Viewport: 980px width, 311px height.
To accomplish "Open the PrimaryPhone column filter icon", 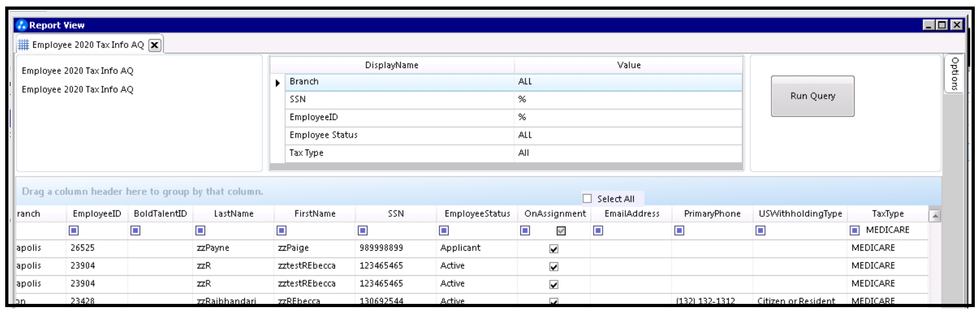I will 679,230.
